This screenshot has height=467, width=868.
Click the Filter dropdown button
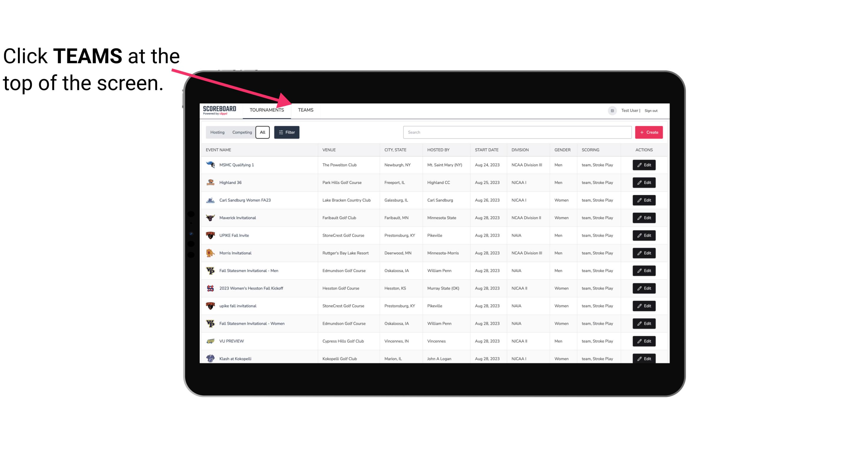(287, 132)
